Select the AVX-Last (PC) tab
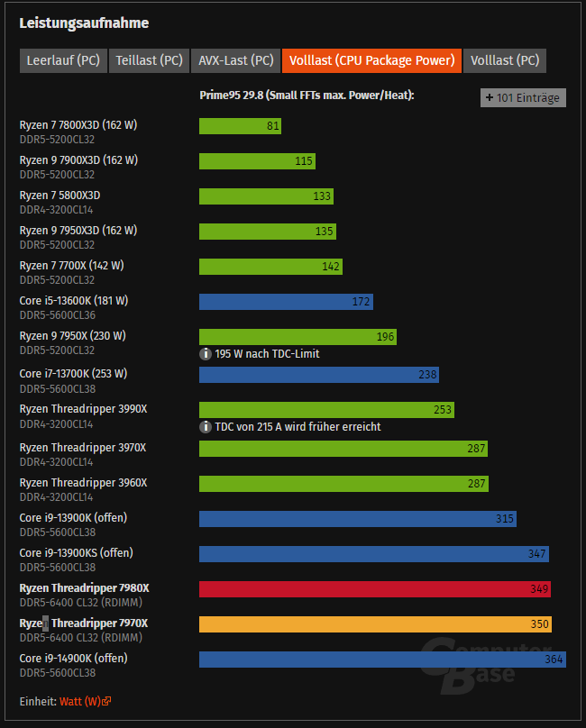The image size is (586, 728). (236, 61)
